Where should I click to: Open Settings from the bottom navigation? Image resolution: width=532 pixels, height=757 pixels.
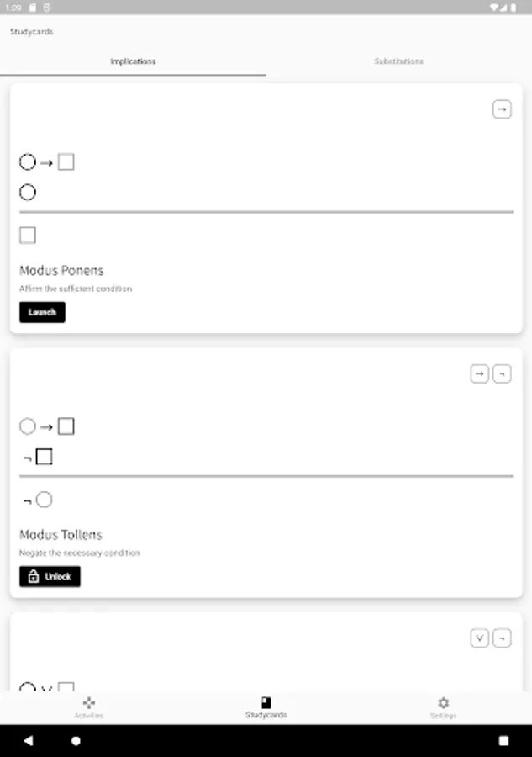pyautogui.click(x=443, y=707)
